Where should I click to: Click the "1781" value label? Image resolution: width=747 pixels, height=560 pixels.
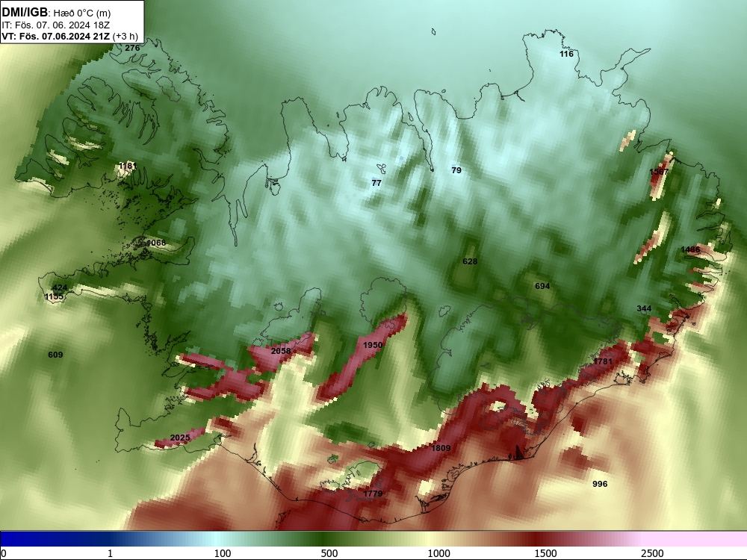tap(603, 361)
